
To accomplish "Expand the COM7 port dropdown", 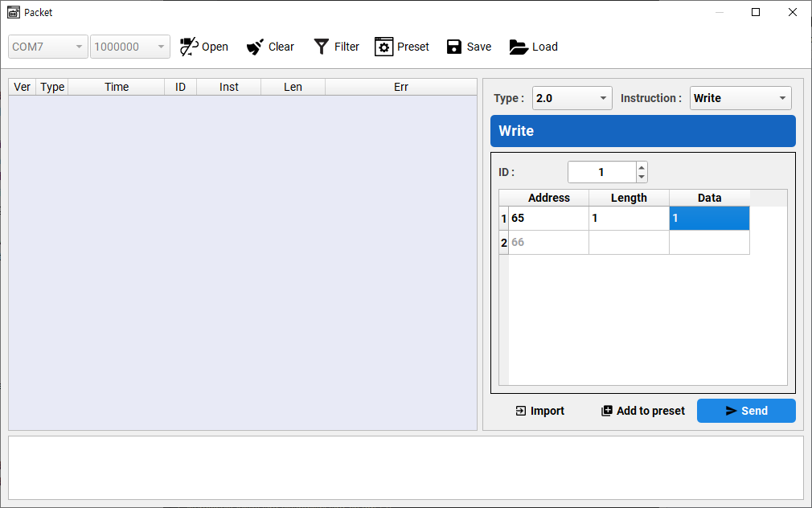I will tap(48, 47).
